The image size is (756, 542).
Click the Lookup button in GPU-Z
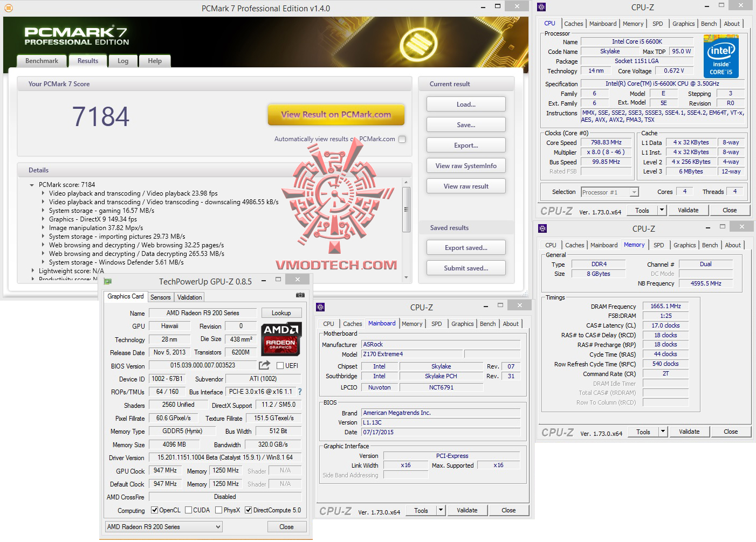pyautogui.click(x=281, y=313)
